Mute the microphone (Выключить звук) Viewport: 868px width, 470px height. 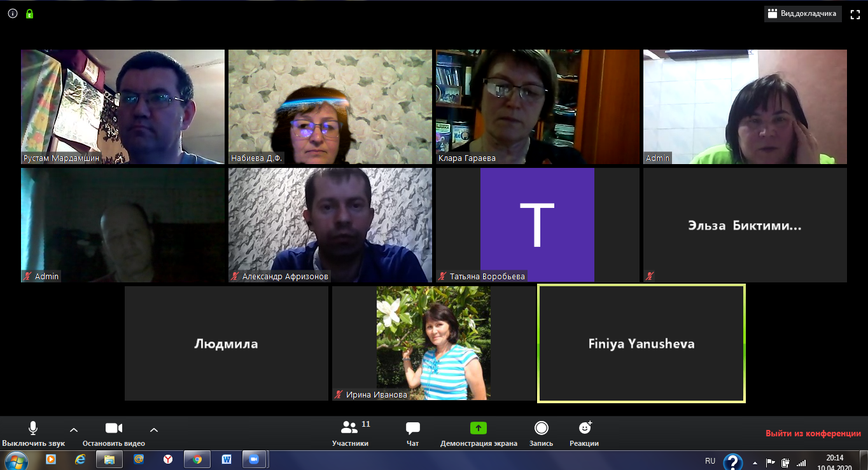click(x=33, y=428)
